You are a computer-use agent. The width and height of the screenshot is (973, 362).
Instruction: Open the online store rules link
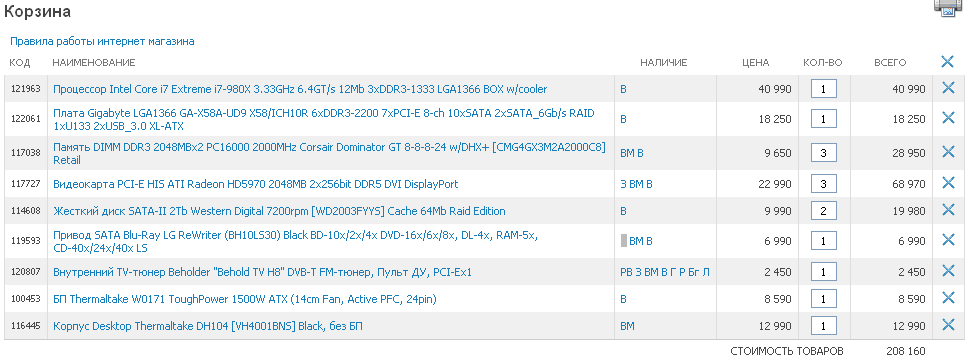102,42
